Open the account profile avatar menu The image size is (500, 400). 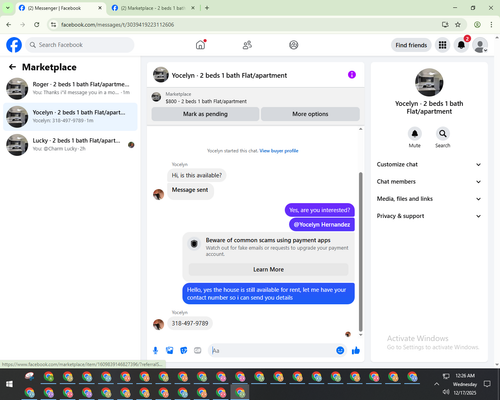click(480, 45)
